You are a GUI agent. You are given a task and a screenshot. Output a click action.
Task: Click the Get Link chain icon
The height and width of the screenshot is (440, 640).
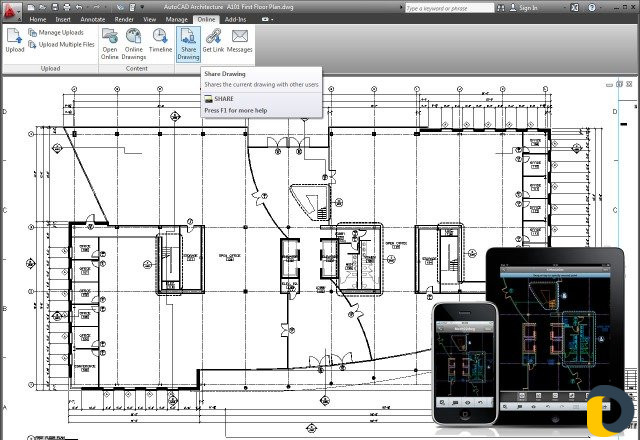click(x=213, y=40)
